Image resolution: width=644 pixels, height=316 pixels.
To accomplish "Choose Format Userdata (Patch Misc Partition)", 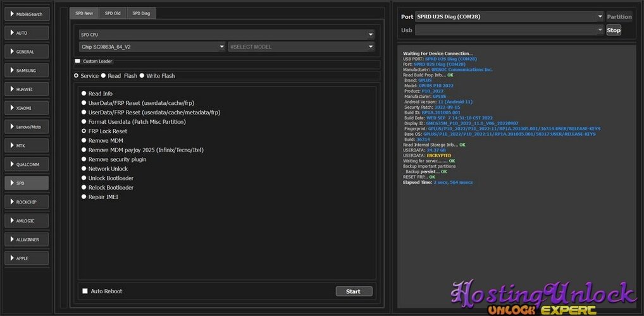I will point(133,122).
